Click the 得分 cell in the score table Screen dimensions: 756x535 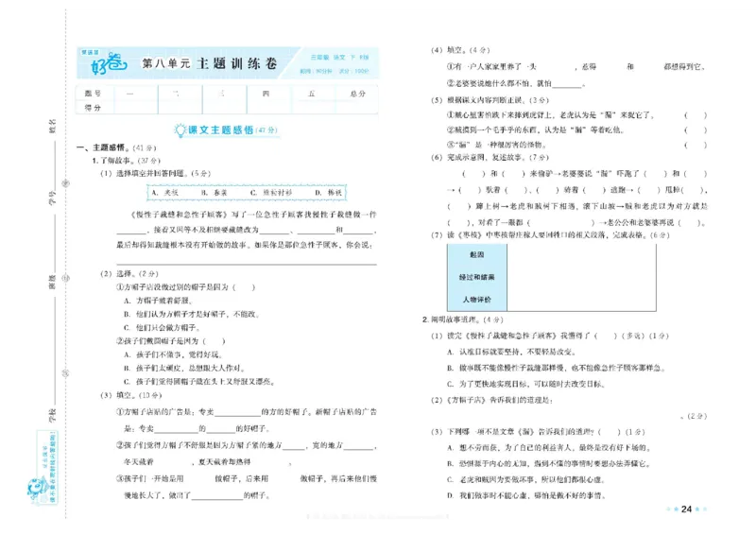pyautogui.click(x=93, y=108)
